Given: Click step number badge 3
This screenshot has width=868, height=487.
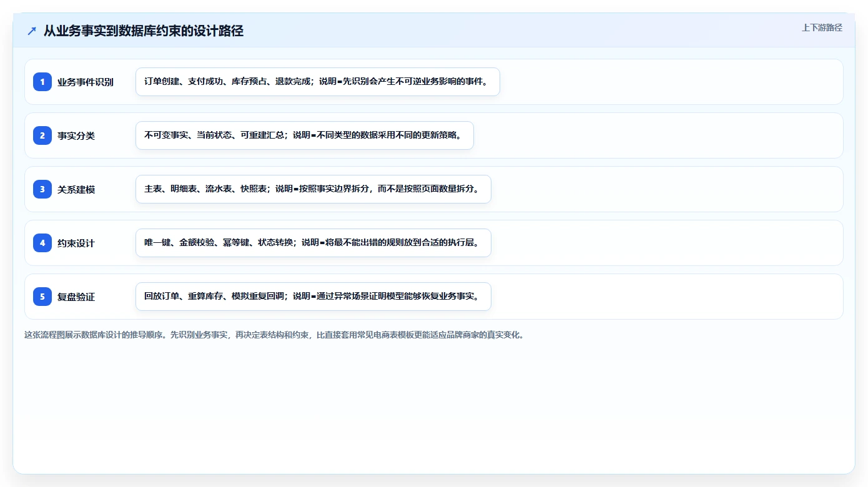Looking at the screenshot, I should [x=42, y=189].
